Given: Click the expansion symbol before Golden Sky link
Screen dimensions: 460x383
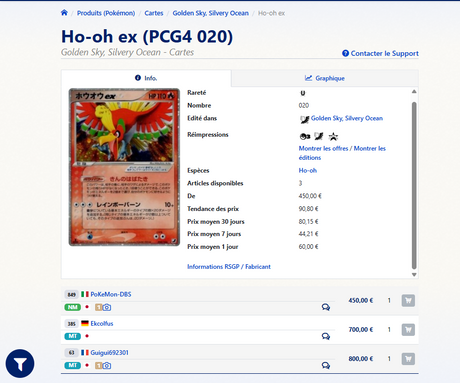Looking at the screenshot, I should coord(304,119).
